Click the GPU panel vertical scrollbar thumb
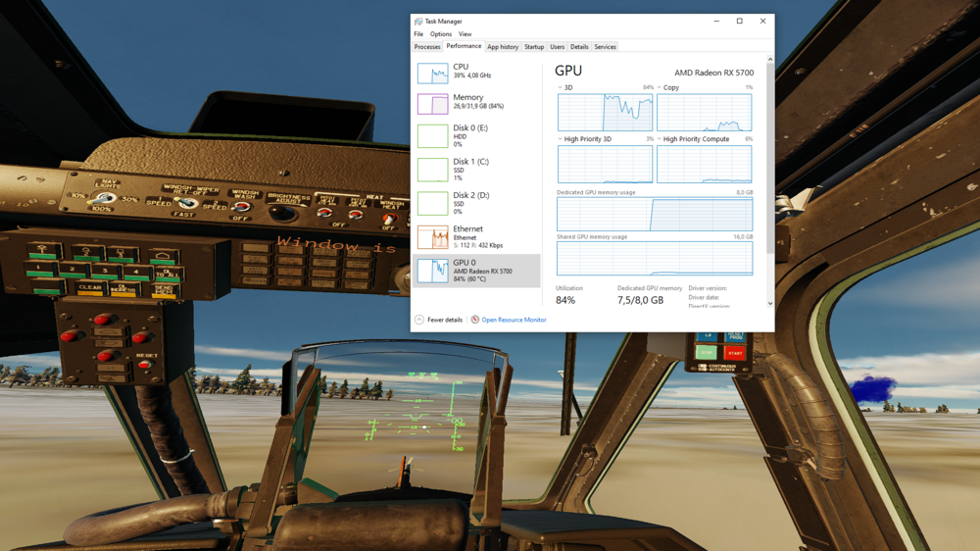Viewport: 980px width, 551px height. (770, 160)
